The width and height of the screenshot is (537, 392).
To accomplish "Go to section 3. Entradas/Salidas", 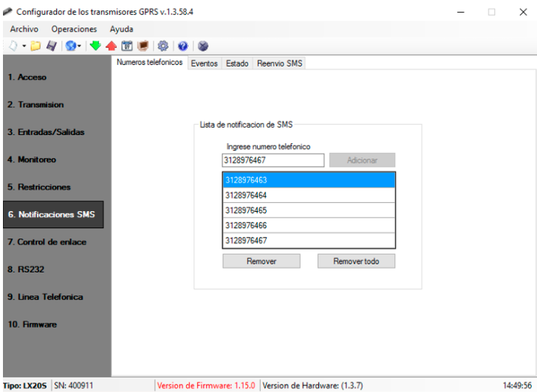I will pyautogui.click(x=46, y=132).
